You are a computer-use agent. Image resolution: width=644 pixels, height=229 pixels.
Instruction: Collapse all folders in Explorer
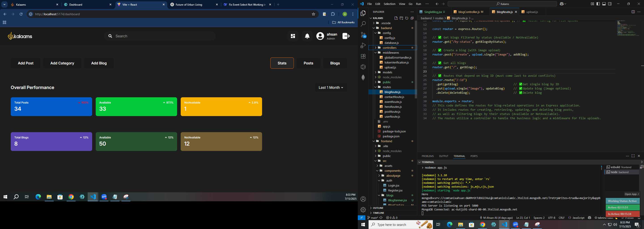coord(412,18)
